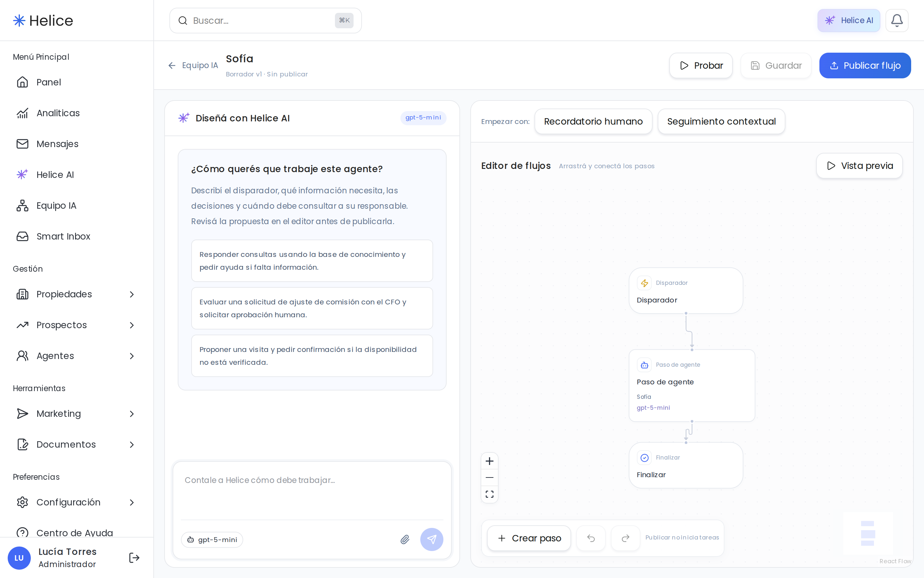Zoom in the flow canvas
Image resolution: width=924 pixels, height=578 pixels.
click(x=490, y=461)
